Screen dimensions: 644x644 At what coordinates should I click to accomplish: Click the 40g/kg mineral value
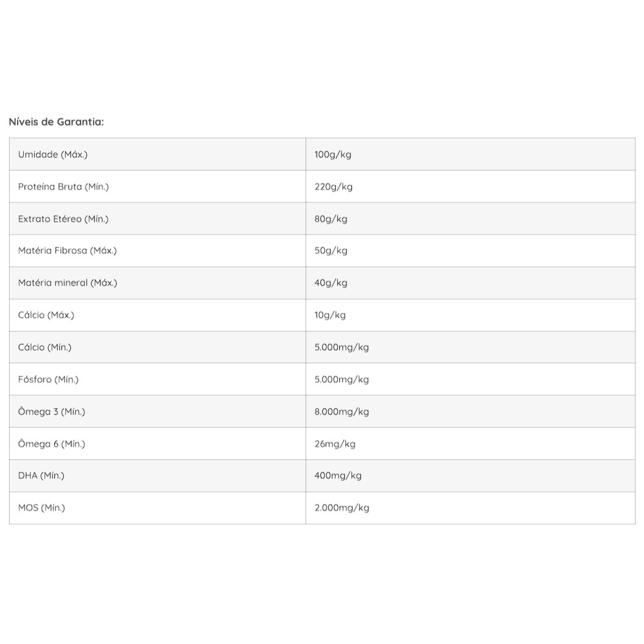pyautogui.click(x=331, y=283)
